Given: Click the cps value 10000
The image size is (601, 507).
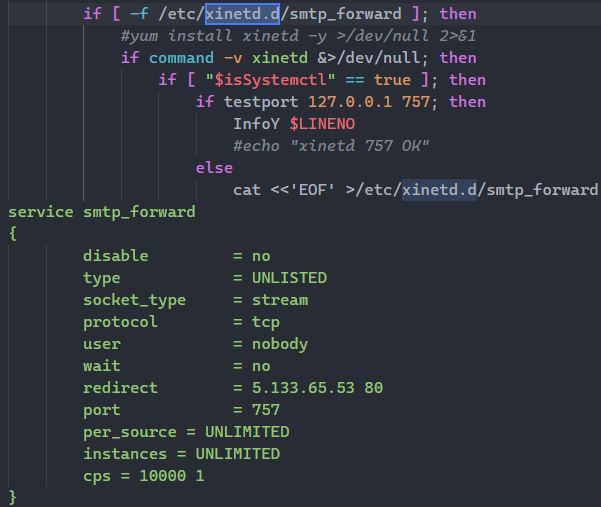Looking at the screenshot, I should pyautogui.click(x=163, y=476).
